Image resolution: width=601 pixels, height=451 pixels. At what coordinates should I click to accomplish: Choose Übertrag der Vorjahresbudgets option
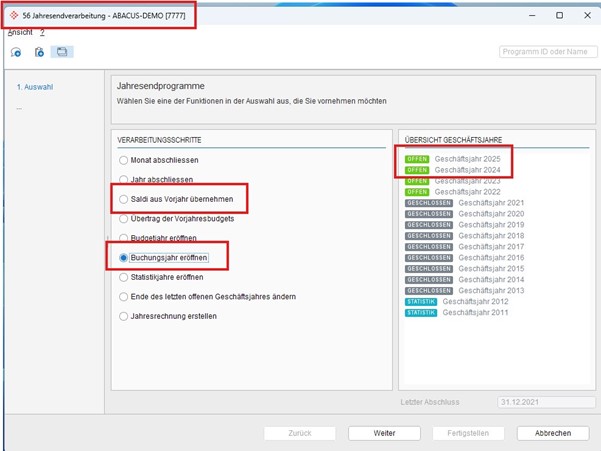click(x=176, y=219)
